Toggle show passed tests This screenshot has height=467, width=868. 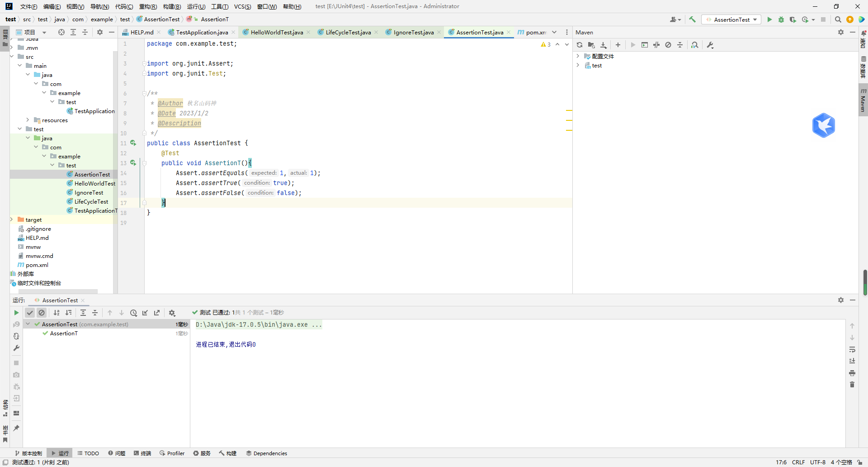[x=30, y=313]
